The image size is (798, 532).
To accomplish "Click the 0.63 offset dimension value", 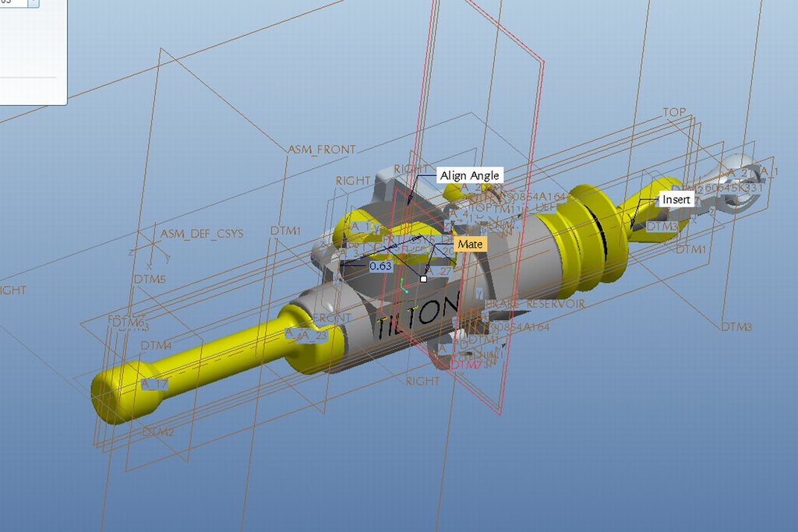I will [380, 266].
